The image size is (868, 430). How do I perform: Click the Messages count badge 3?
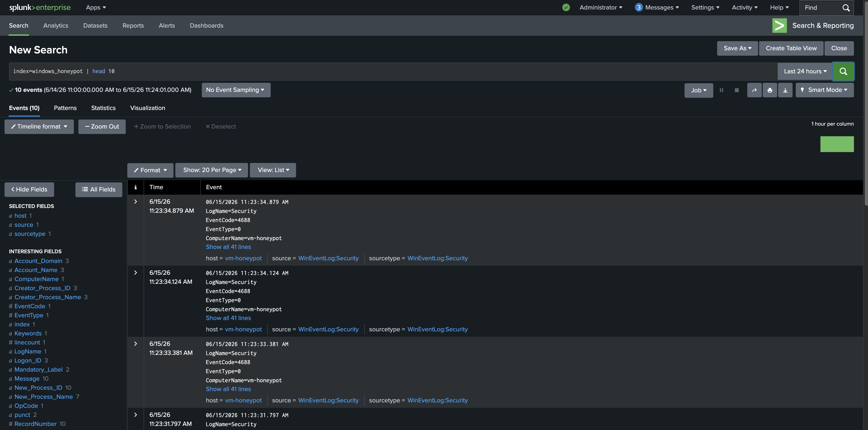pyautogui.click(x=639, y=7)
